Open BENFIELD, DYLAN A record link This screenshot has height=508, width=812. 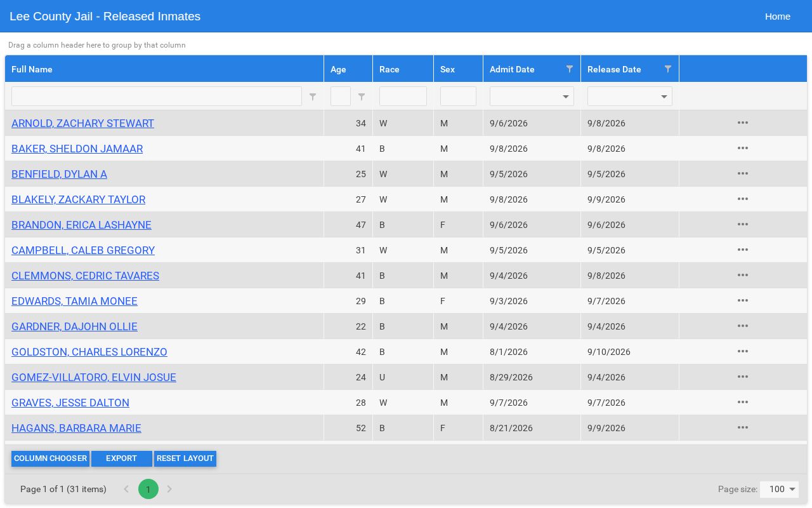pos(59,174)
